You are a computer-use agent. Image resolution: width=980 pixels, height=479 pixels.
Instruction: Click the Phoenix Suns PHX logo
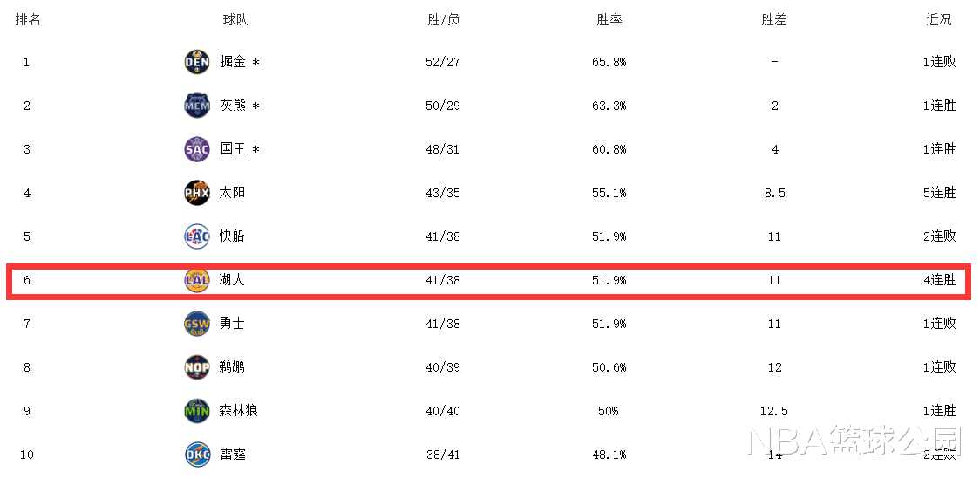point(197,193)
